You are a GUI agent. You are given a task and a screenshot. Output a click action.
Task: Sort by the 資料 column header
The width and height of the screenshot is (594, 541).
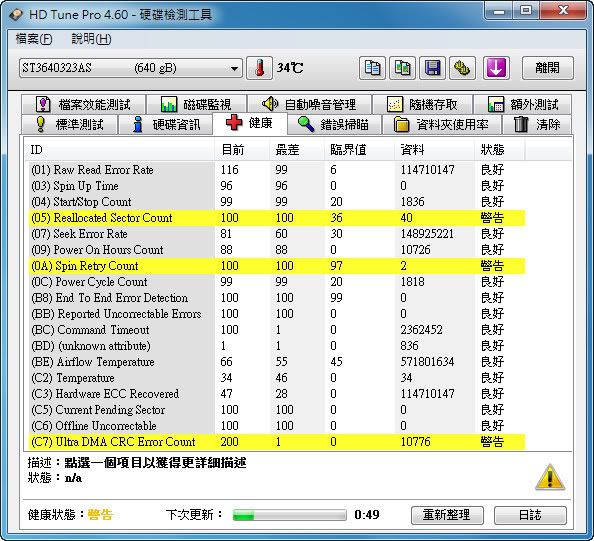click(435, 150)
